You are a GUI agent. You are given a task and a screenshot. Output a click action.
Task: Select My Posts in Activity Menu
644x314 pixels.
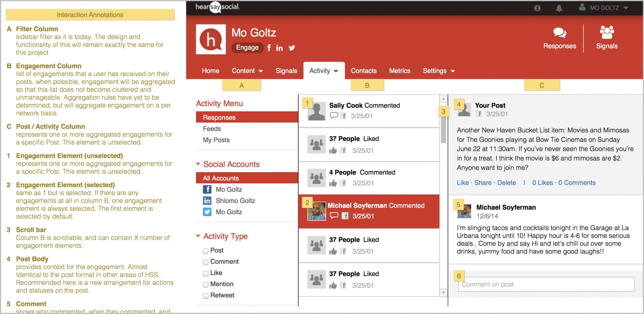coord(216,140)
